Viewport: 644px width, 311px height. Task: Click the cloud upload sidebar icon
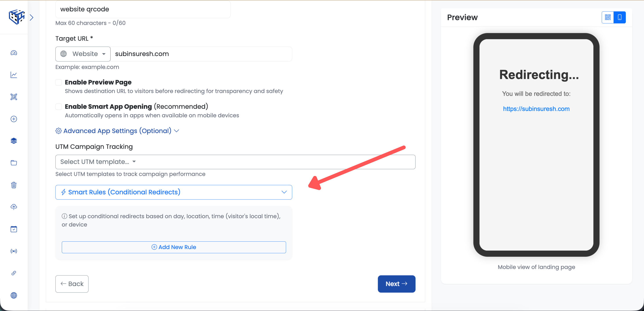(x=14, y=207)
